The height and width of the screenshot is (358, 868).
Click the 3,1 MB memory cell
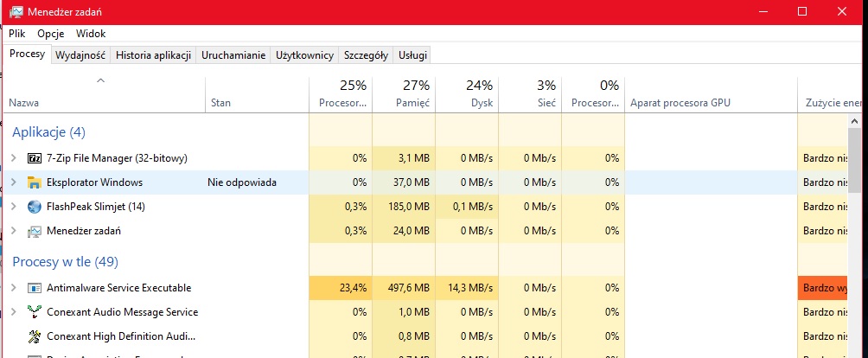(404, 158)
